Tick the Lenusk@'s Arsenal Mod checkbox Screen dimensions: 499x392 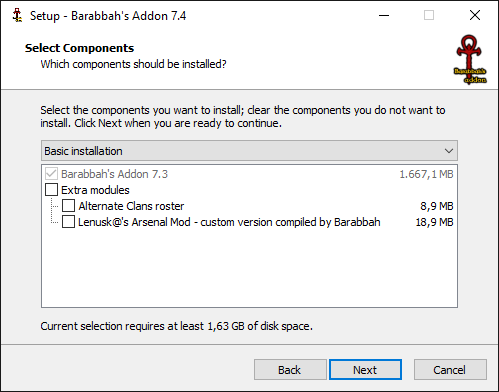(x=68, y=222)
